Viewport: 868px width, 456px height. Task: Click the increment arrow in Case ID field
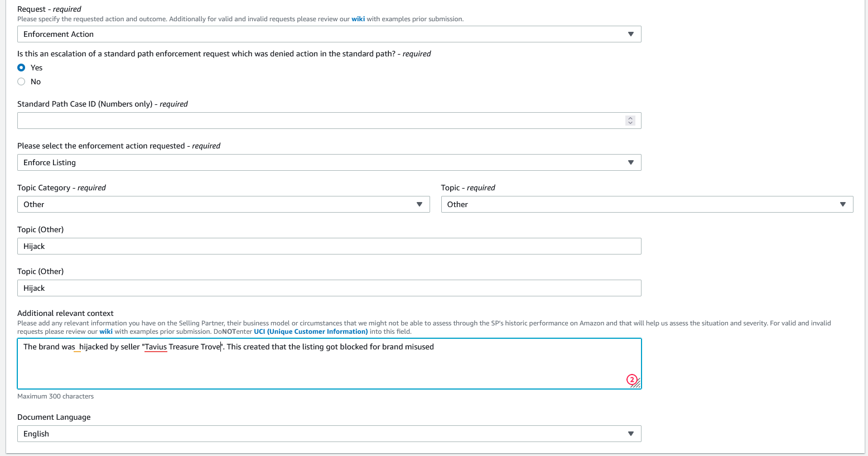click(630, 118)
